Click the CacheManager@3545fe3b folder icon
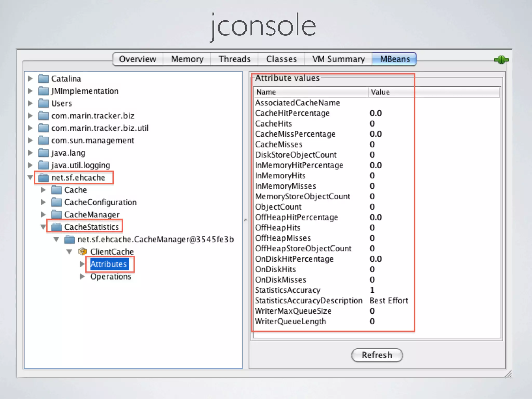Image resolution: width=532 pixels, height=399 pixels. point(70,239)
